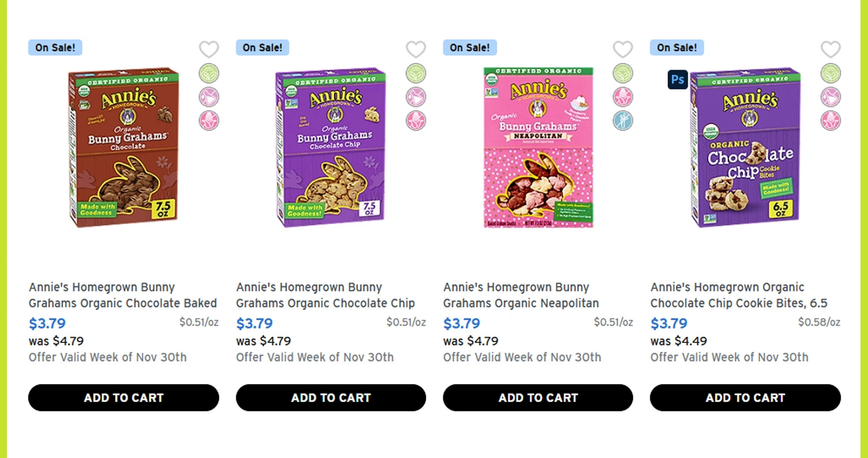Click the green badge beside Cookie Bites product

(830, 73)
